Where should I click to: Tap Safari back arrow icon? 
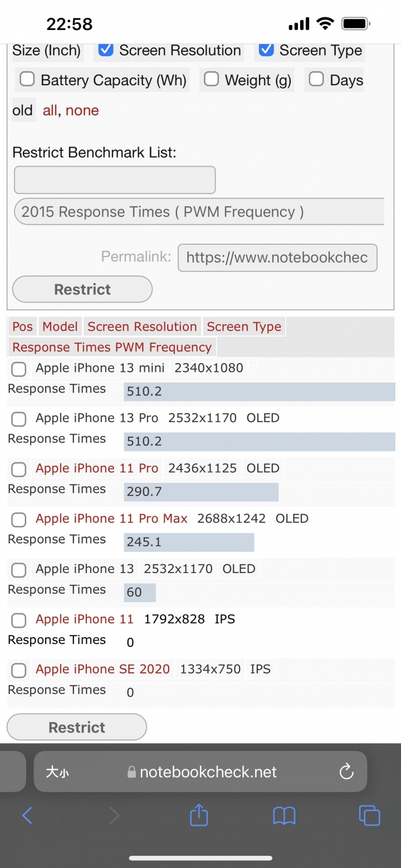point(27,816)
